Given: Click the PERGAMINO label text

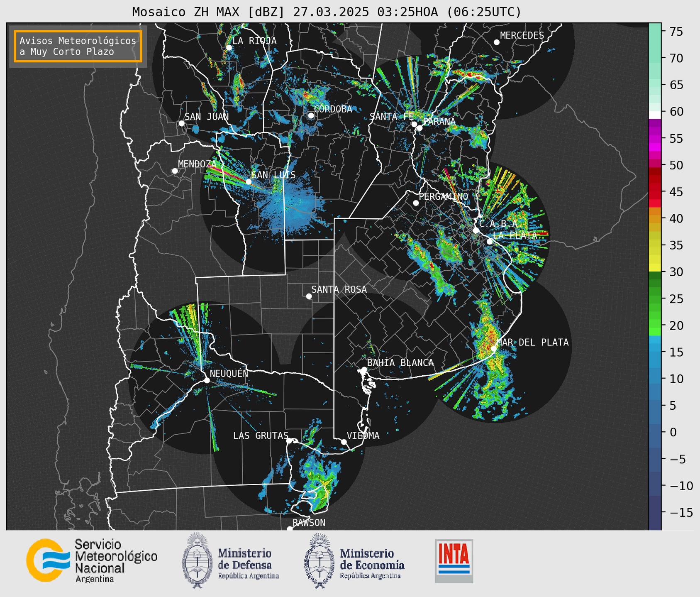Looking at the screenshot, I should [444, 196].
